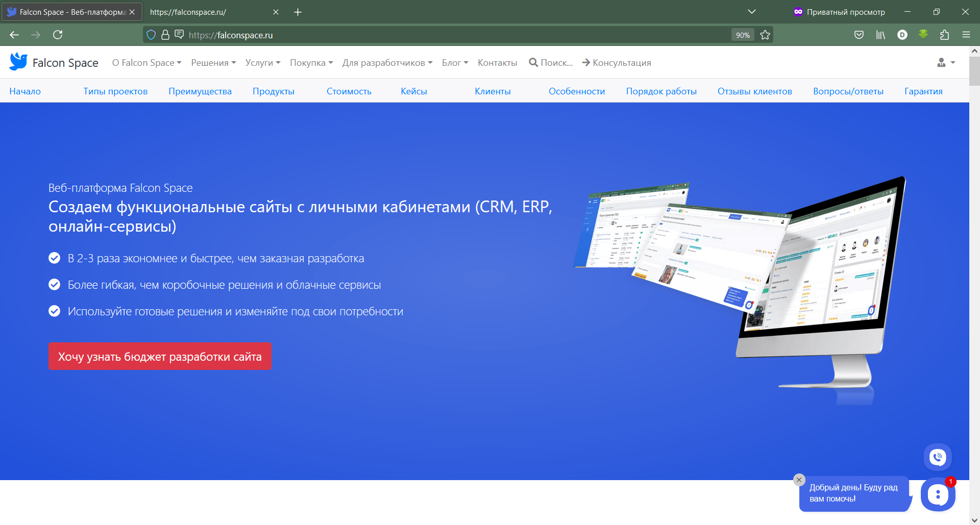Switch to the second falconspace.ru tab
Viewport: 980px width, 525px height.
214,12
